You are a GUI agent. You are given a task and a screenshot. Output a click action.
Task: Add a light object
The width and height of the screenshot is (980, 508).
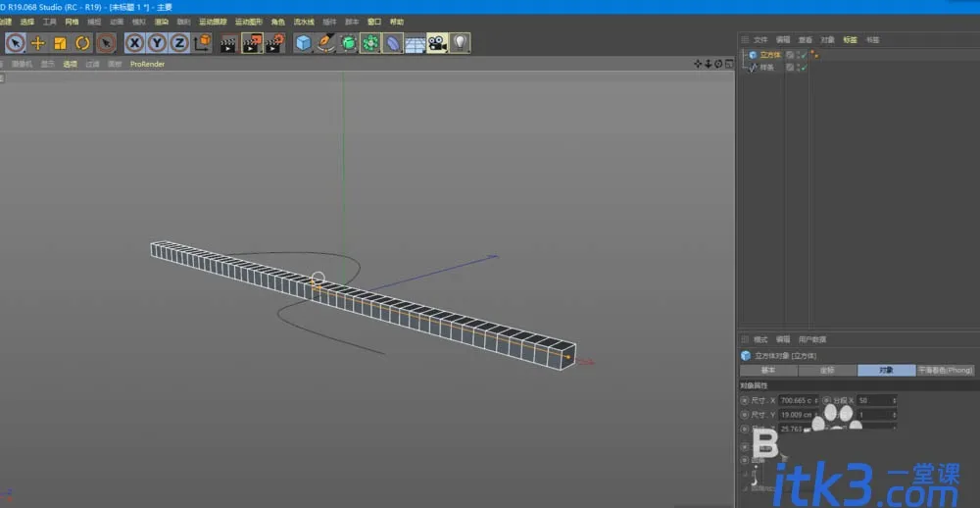click(x=460, y=43)
